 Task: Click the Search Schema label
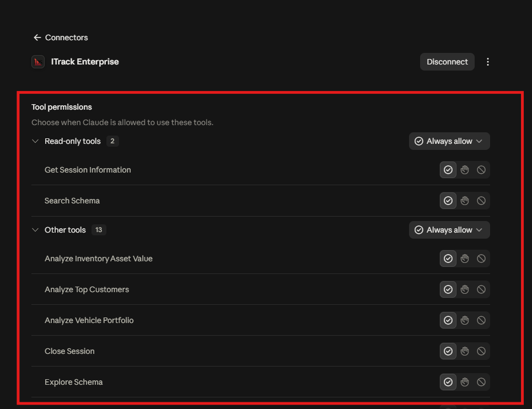(x=72, y=201)
